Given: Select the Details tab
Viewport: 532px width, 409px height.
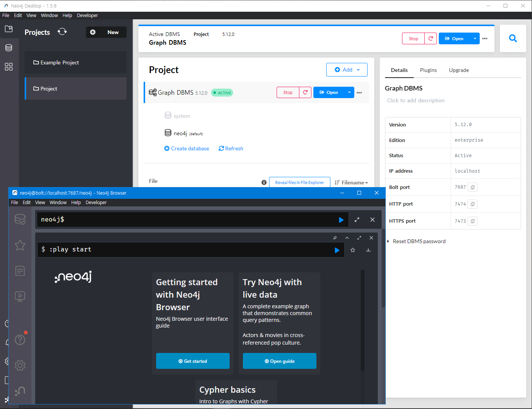Looking at the screenshot, I should tap(399, 70).
